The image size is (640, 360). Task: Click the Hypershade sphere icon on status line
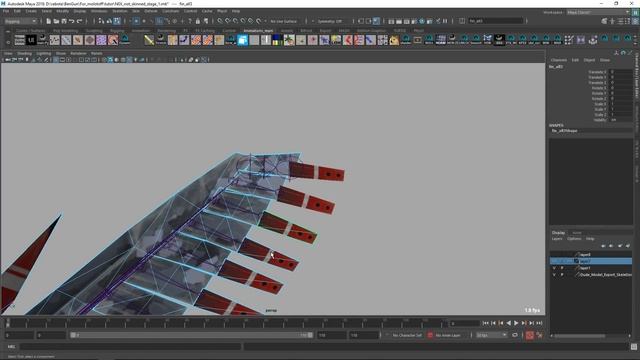pyautogui.click(x=422, y=21)
